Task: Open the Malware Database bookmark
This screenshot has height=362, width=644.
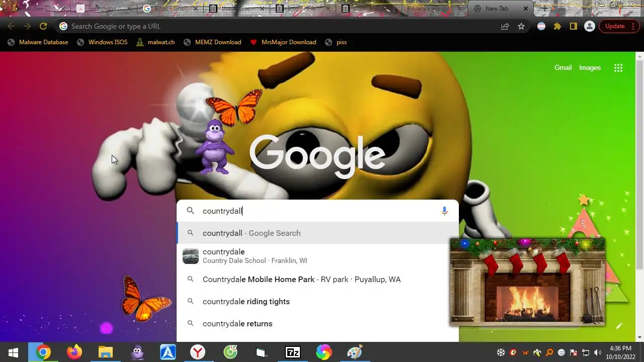Action: pos(38,42)
